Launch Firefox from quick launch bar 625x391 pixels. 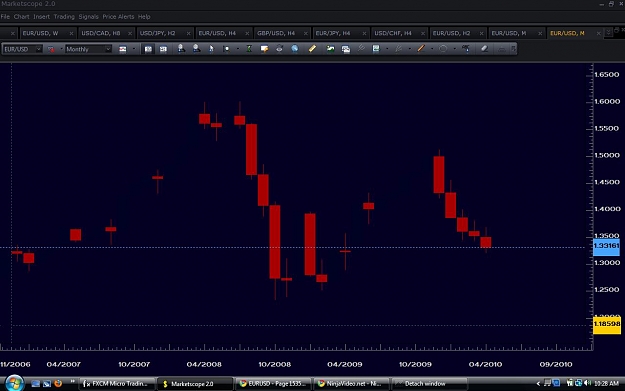58,383
